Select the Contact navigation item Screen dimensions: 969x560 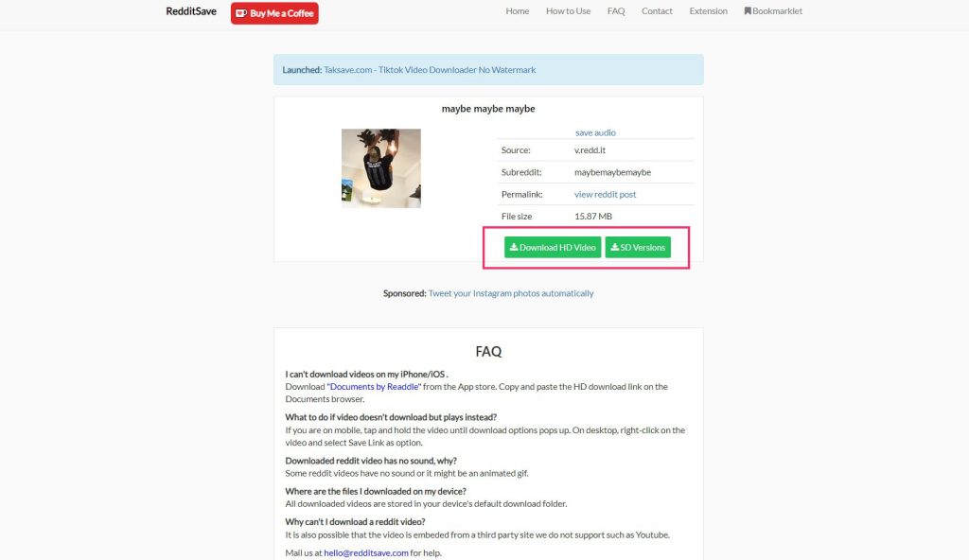coord(657,11)
